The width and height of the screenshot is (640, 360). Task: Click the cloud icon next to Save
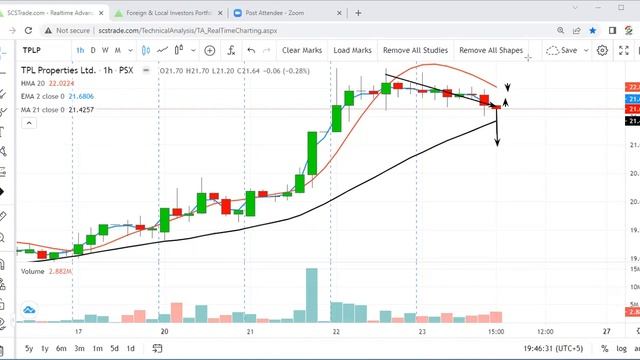(x=552, y=50)
